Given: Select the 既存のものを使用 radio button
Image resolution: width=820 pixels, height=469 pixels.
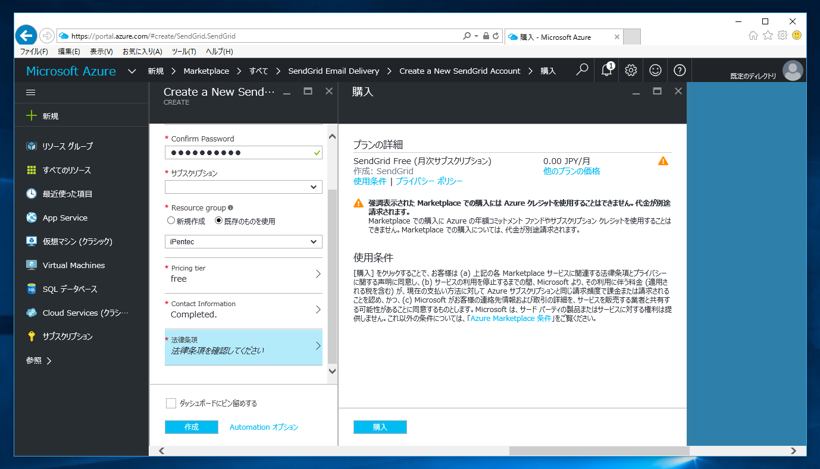Looking at the screenshot, I should (219, 221).
